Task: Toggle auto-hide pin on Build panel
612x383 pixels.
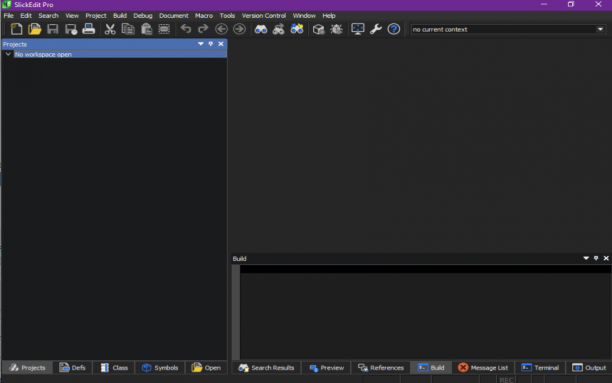Action: click(596, 258)
